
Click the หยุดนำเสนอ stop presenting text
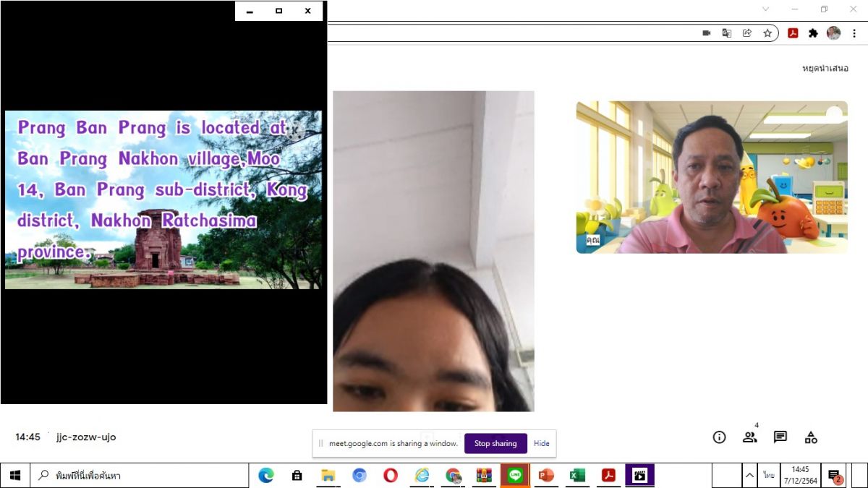click(x=825, y=69)
